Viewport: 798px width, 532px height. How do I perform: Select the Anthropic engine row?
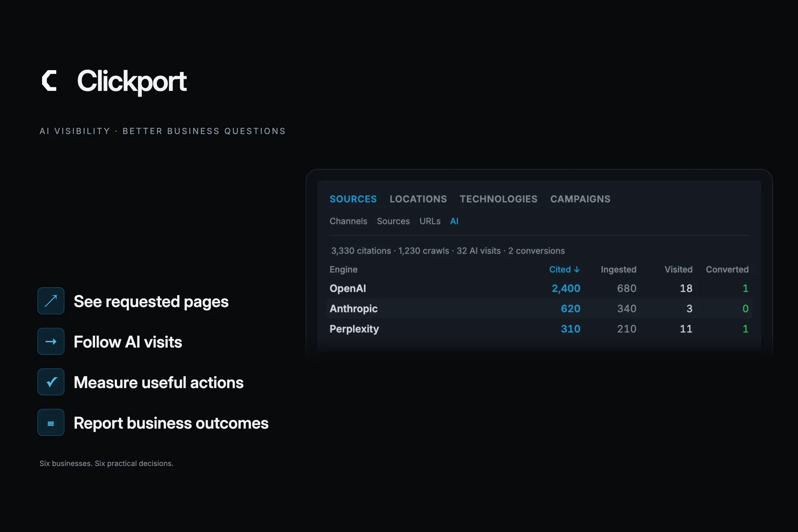coord(539,309)
